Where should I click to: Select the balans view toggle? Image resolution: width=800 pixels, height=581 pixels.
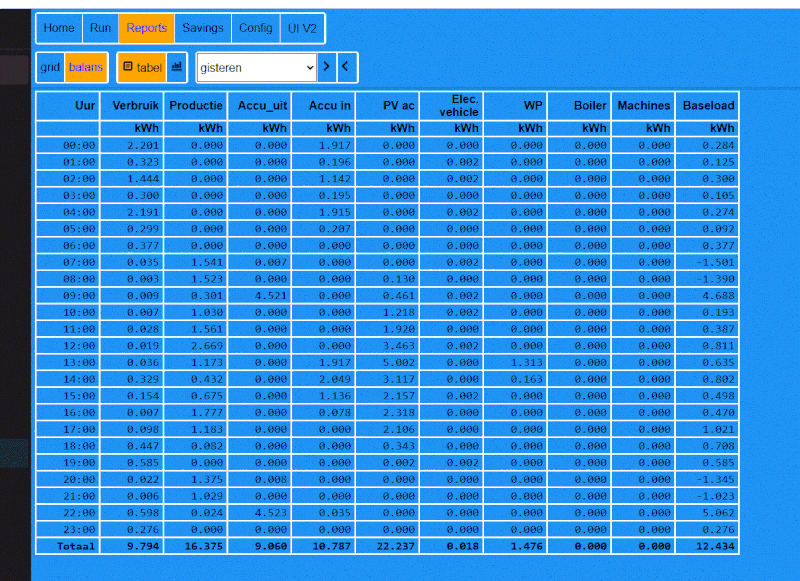point(86,67)
